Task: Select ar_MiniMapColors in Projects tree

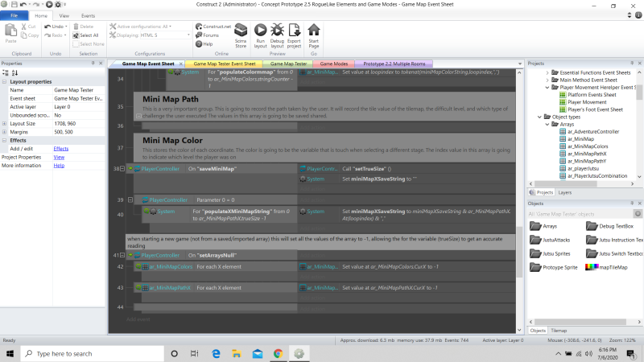Action: [x=588, y=146]
